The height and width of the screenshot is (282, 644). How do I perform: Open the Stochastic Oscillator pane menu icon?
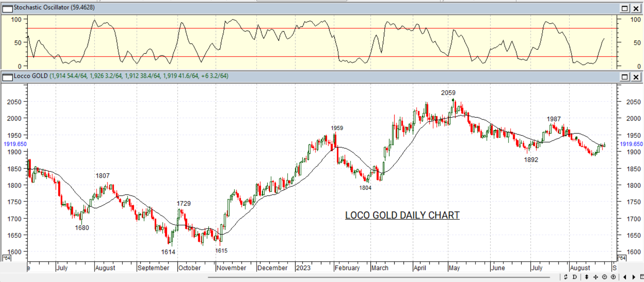pos(7,8)
